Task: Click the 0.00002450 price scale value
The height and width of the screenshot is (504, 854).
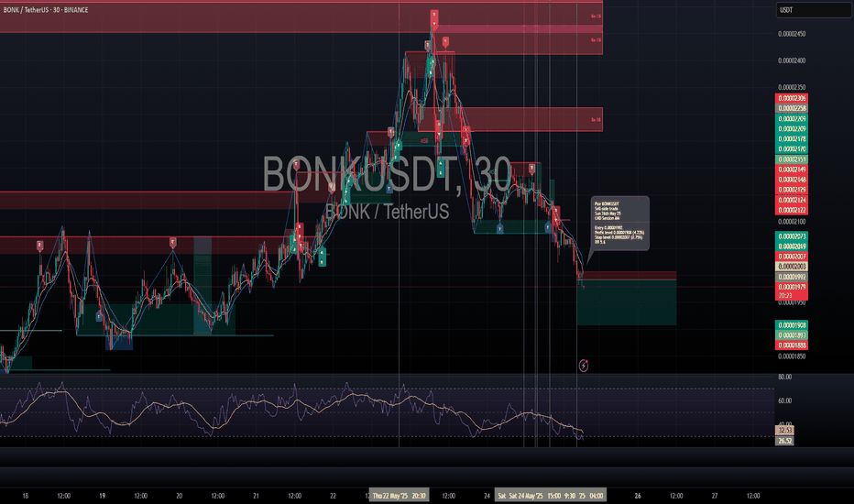Action: [x=792, y=34]
